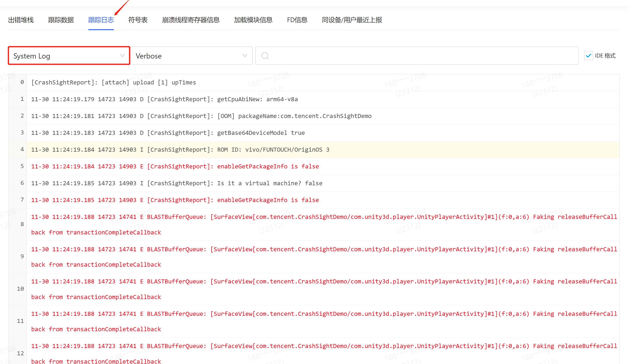The image size is (628, 364).
Task: Click the System Log dropdown chevron
Action: tap(122, 55)
